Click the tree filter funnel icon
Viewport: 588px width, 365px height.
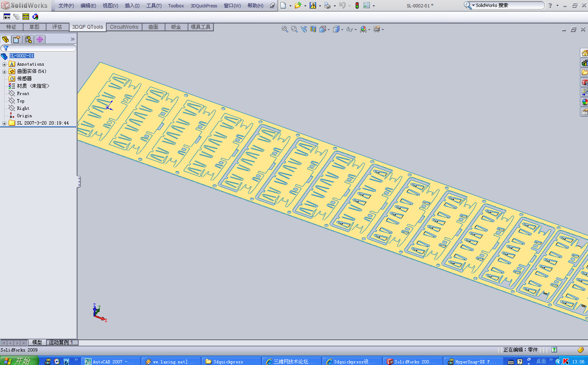click(6, 48)
